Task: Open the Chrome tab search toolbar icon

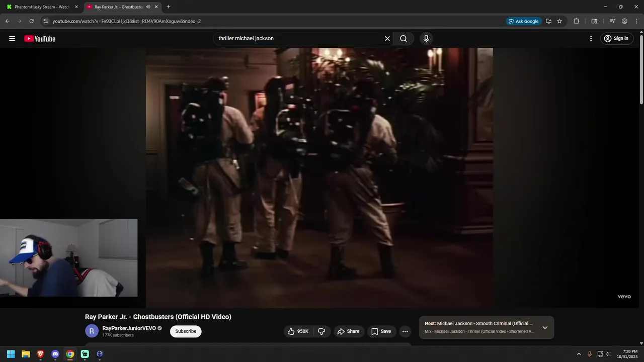Action: 594,21
